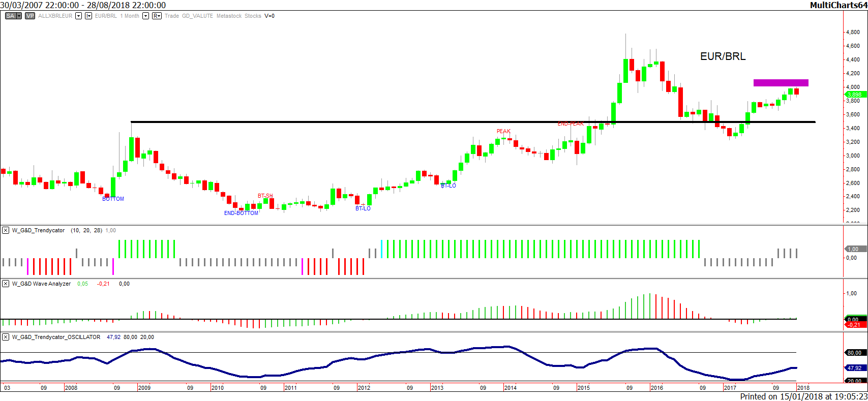
Task: Click the Stocks label in header
Action: [253, 16]
